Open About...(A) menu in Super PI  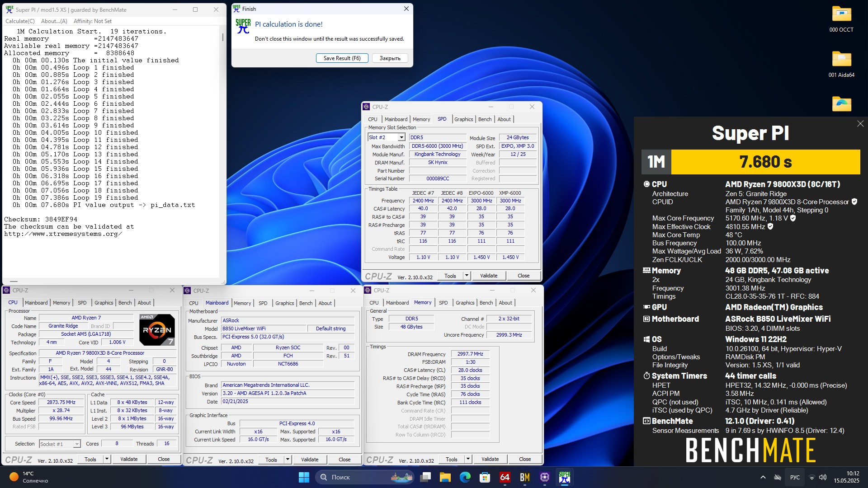pos(54,21)
